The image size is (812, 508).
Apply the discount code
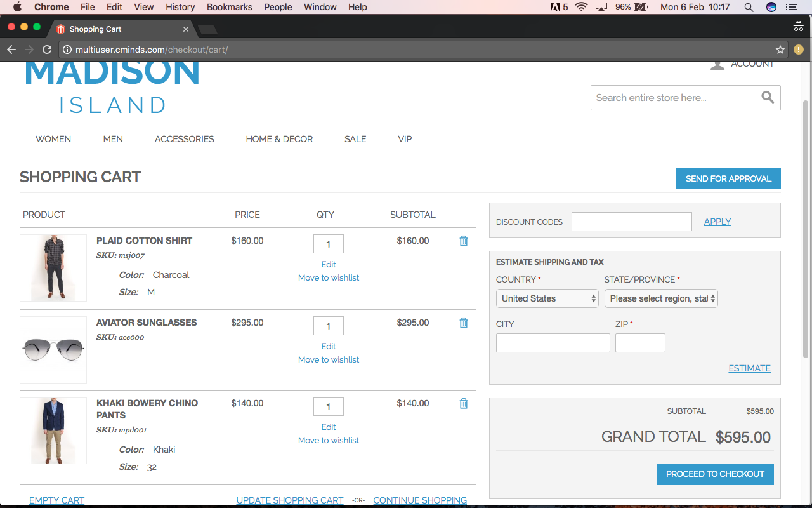(x=717, y=222)
